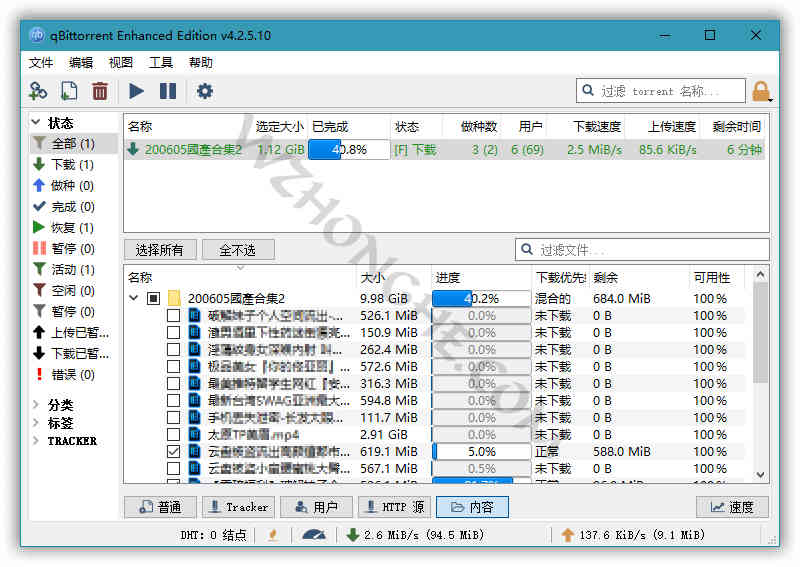Viewport: 800px width, 567px height.
Task: Expand the 标签 sidebar section
Action: pyautogui.click(x=36, y=423)
